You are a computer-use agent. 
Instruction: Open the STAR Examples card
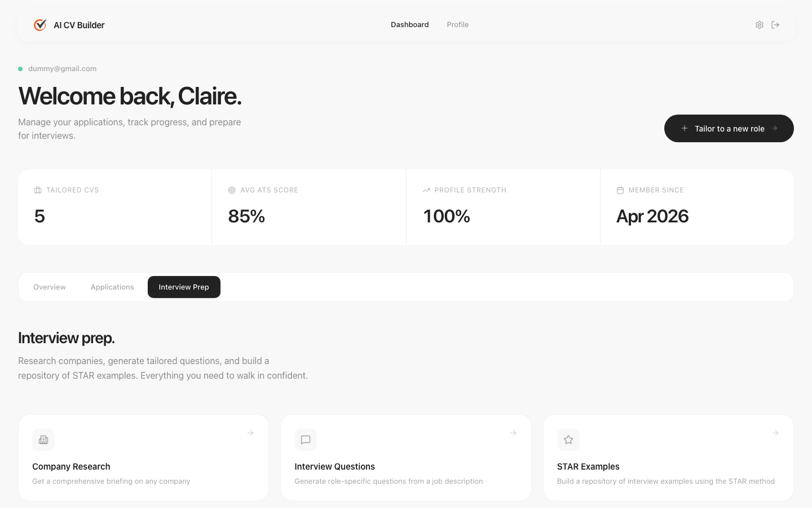(668, 458)
